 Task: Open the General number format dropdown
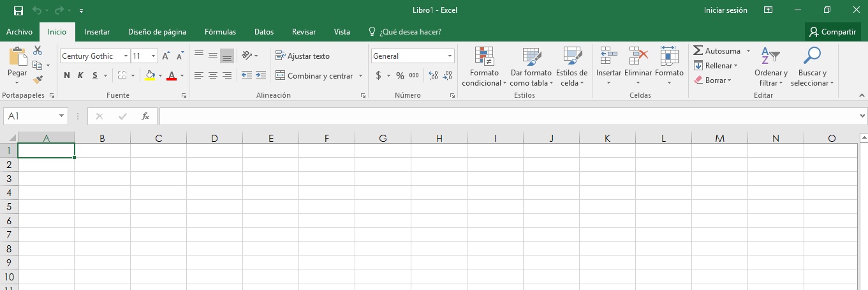pyautogui.click(x=450, y=56)
